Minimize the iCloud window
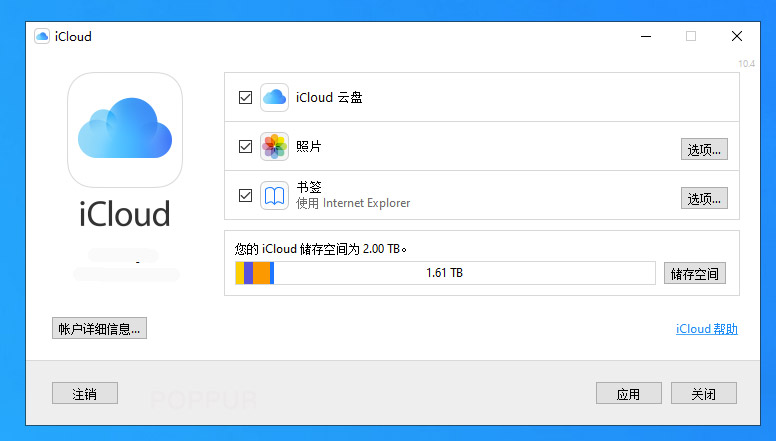 (x=646, y=36)
